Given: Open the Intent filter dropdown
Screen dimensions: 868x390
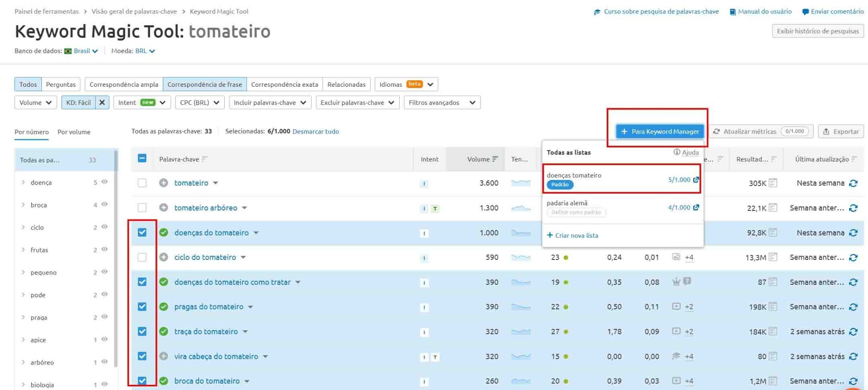Looking at the screenshot, I should [x=142, y=103].
